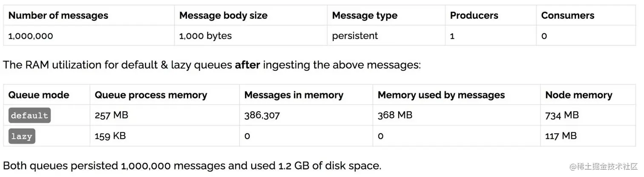Click the gray "default" queue mode badge
Viewport: 644px width, 177px height.
(x=29, y=116)
